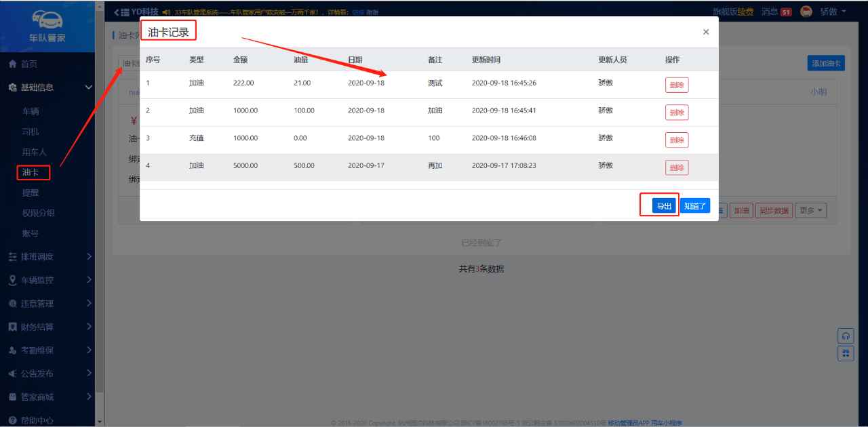Click the sidebar scroll down arrow

(100, 421)
